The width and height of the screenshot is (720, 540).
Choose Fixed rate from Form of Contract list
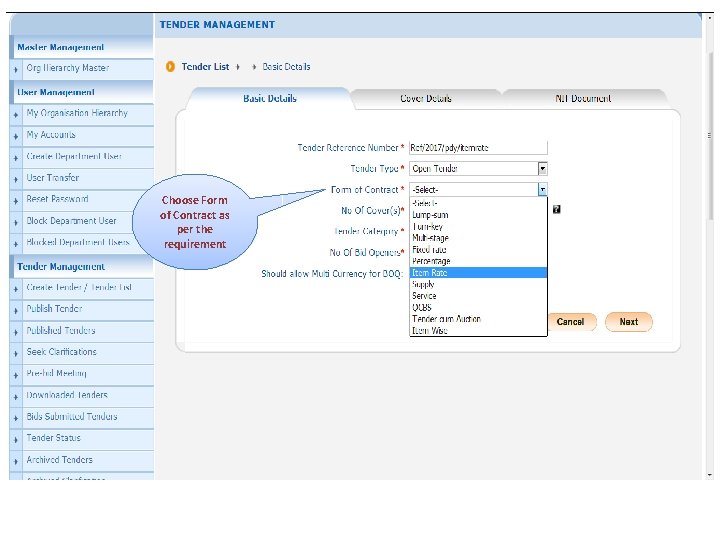pos(478,249)
